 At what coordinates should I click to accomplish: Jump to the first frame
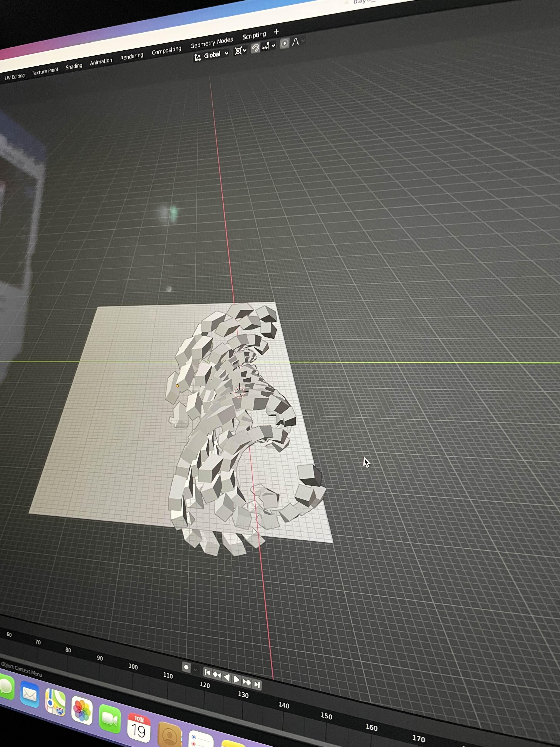pos(207,672)
